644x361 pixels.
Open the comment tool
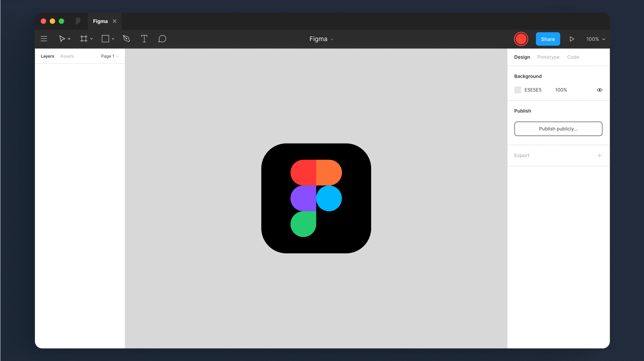(x=162, y=39)
